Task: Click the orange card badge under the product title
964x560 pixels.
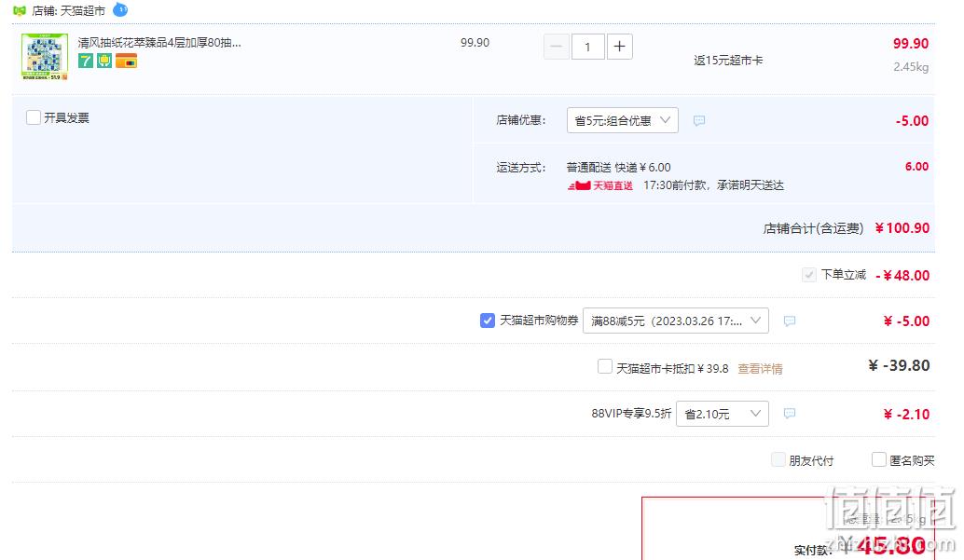Action: [126, 61]
